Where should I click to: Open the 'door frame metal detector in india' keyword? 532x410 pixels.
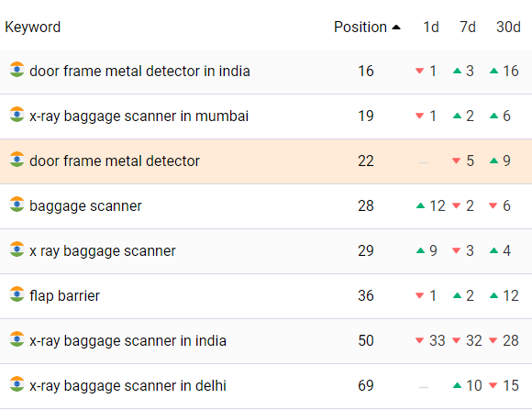point(139,72)
